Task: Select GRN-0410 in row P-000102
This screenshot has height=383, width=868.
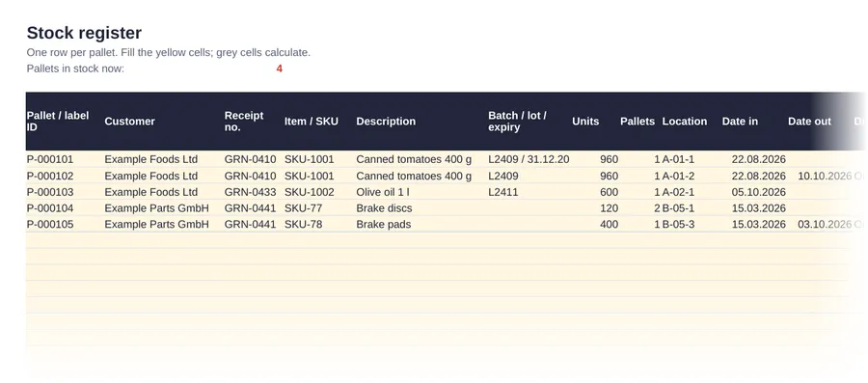Action: (250, 176)
